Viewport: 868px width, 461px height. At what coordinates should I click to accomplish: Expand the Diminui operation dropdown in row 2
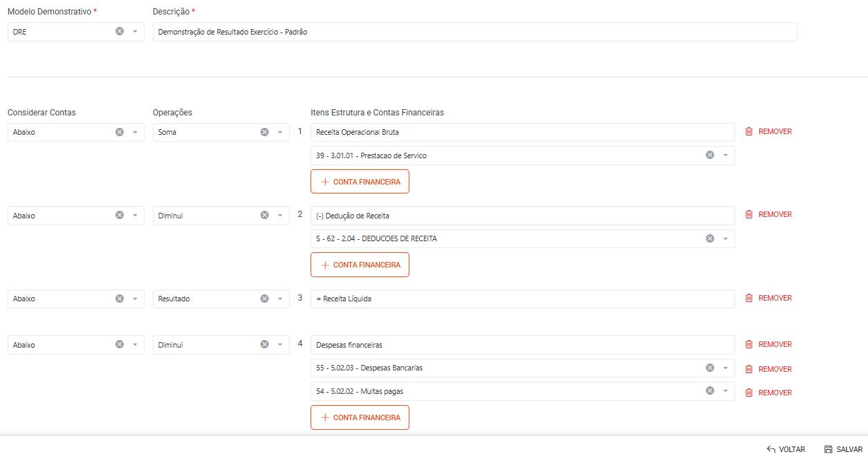[280, 216]
